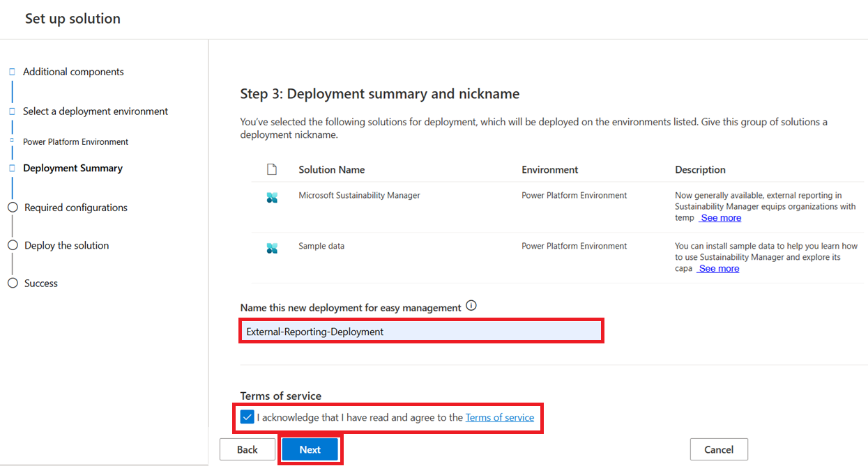The width and height of the screenshot is (868, 466).
Task: Uncheck the Terms of service acknowledgement checkbox
Action: point(247,417)
